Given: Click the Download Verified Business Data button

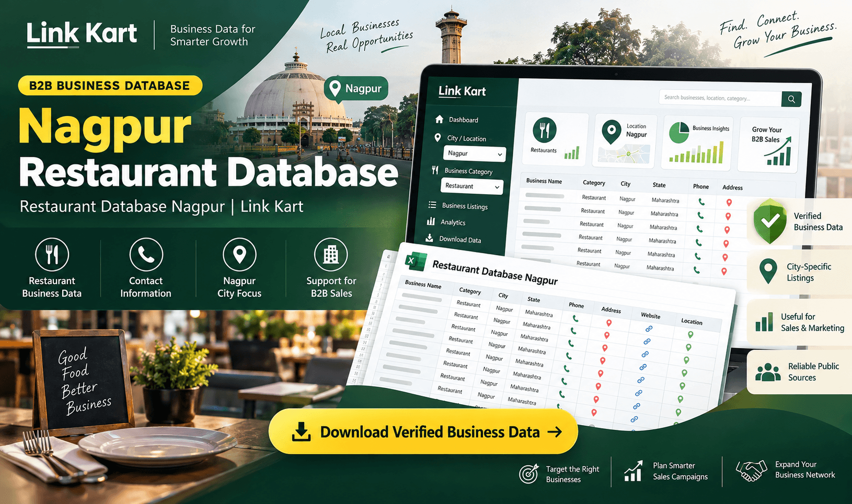Looking at the screenshot, I should (x=423, y=431).
